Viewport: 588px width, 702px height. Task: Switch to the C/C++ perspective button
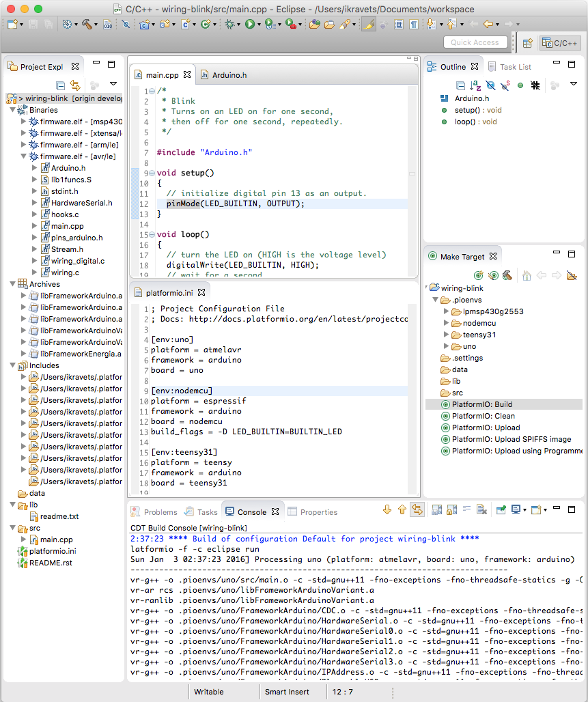(x=560, y=43)
